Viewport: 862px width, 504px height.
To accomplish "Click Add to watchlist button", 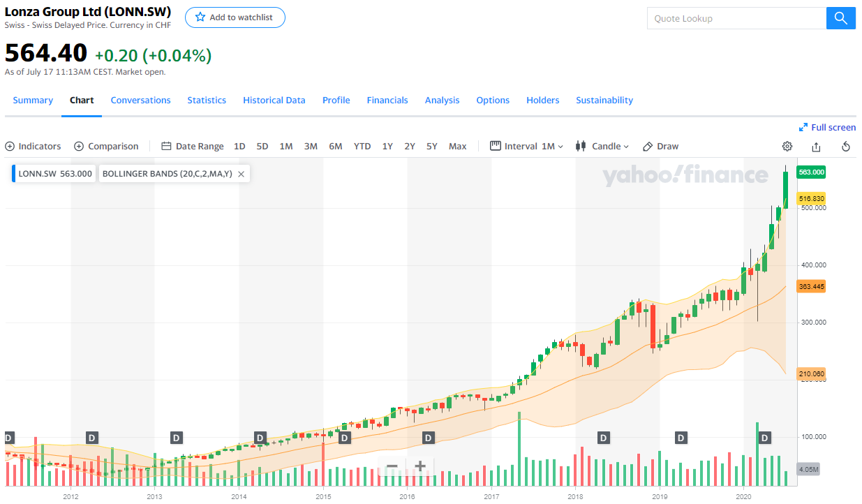I will coord(235,17).
